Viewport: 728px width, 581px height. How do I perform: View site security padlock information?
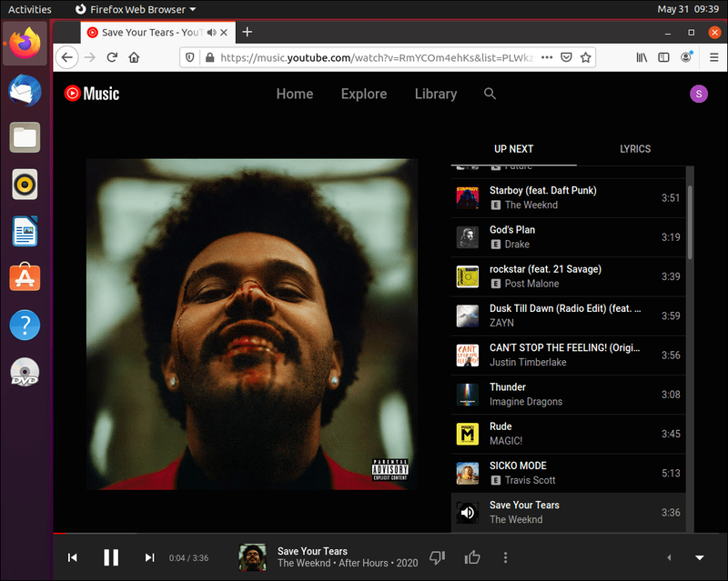(x=210, y=57)
